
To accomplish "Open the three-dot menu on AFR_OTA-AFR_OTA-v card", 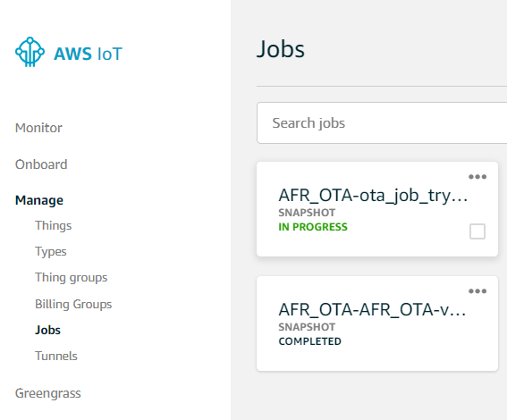I will click(x=477, y=291).
